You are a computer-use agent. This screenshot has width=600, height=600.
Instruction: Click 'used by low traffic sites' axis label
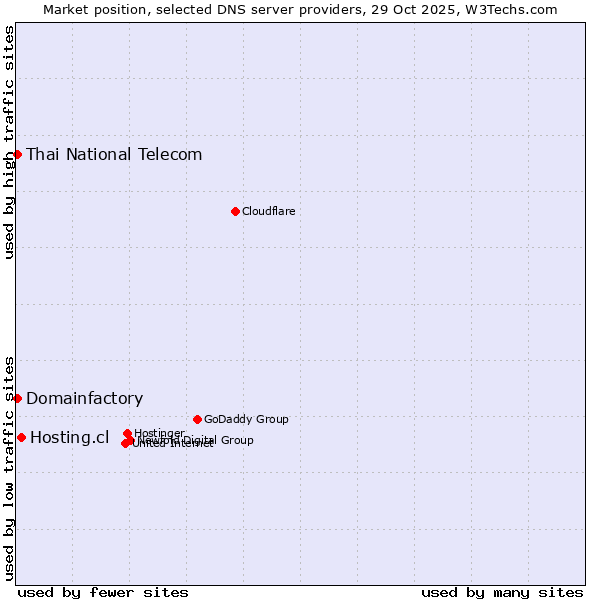pyautogui.click(x=9, y=468)
